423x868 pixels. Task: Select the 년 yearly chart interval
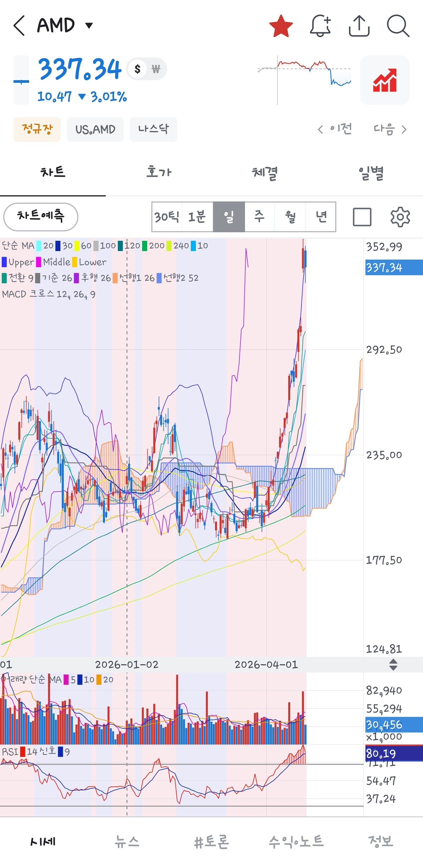point(320,217)
